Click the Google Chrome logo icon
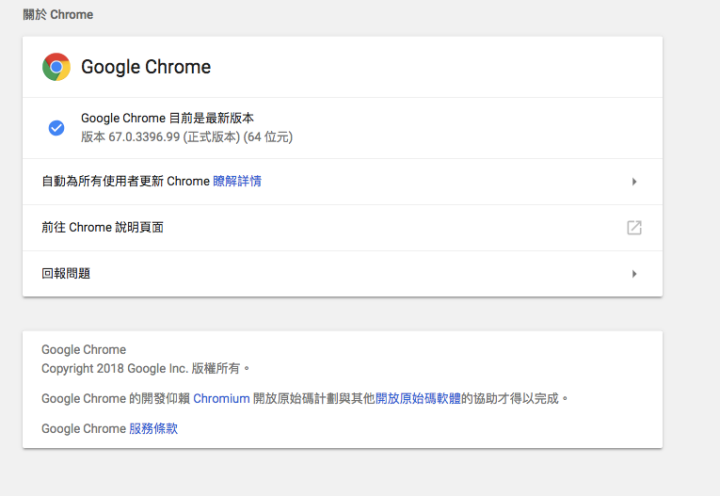The image size is (720, 496). 56,67
